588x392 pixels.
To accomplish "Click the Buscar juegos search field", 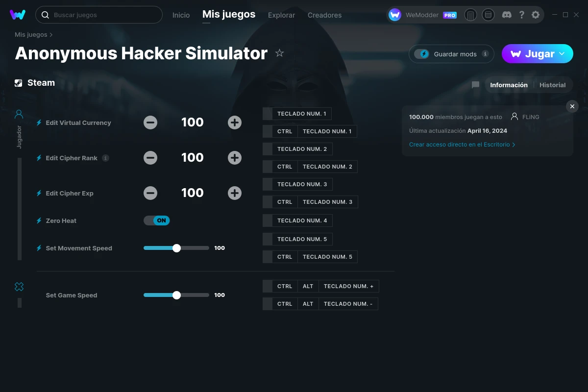I will [x=98, y=15].
